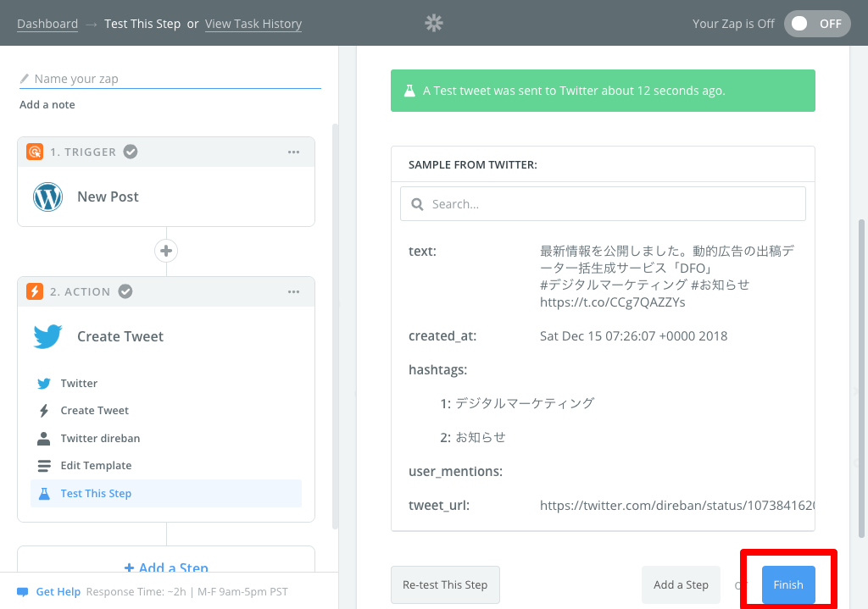Click the left sidebar scrollbar
The width and height of the screenshot is (868, 609).
pos(335,326)
